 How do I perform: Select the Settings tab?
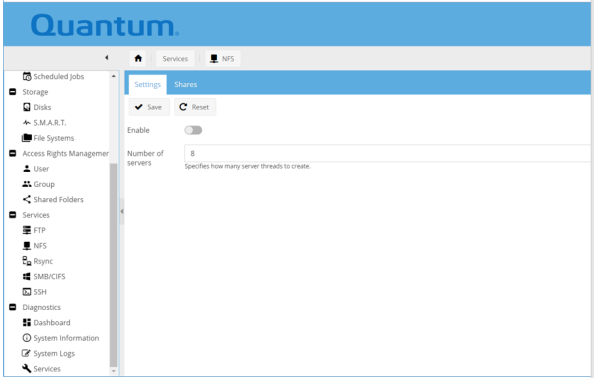click(147, 84)
